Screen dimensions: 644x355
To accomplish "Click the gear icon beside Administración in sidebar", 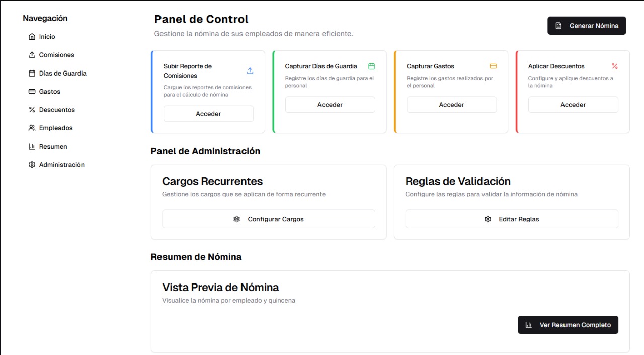I will pos(32,165).
